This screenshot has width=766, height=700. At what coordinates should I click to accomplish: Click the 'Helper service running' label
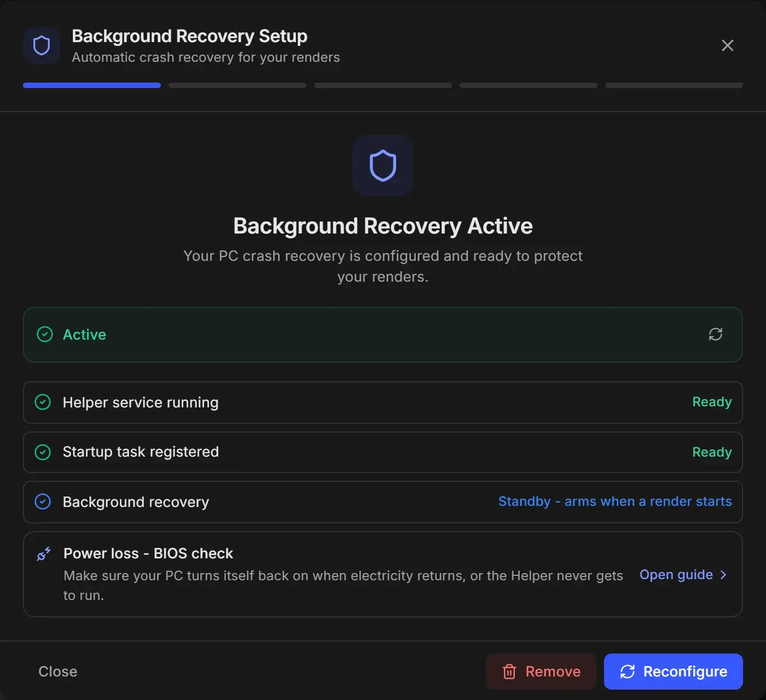pos(141,402)
